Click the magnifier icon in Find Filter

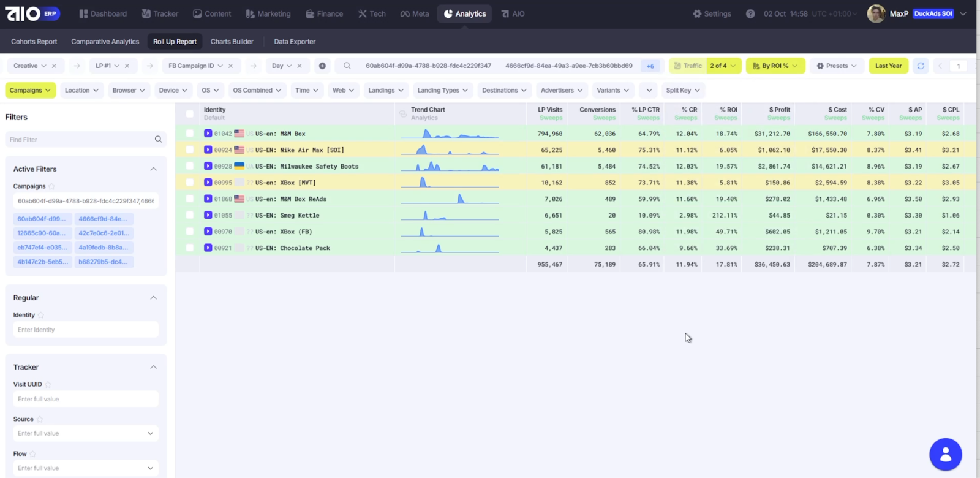pyautogui.click(x=158, y=140)
